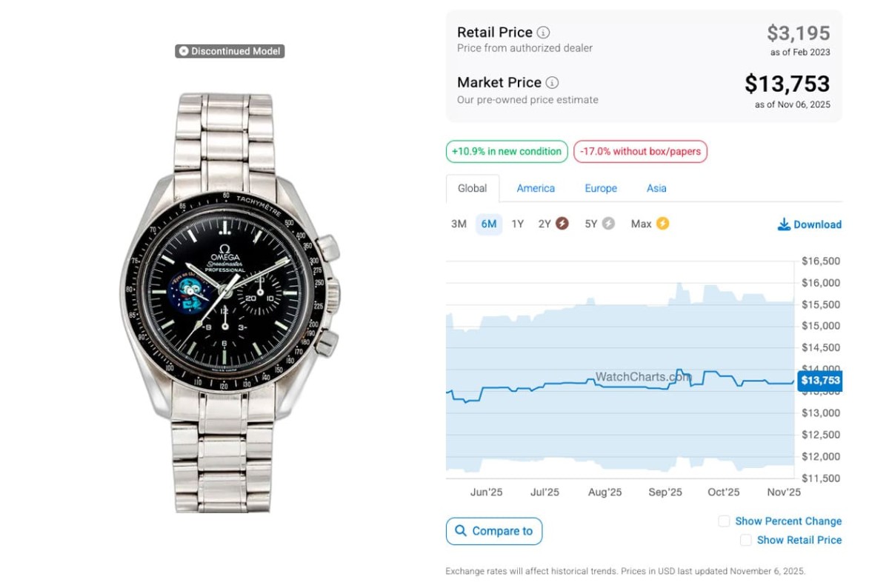Click the Download link text
The image size is (889, 588).
tap(817, 224)
